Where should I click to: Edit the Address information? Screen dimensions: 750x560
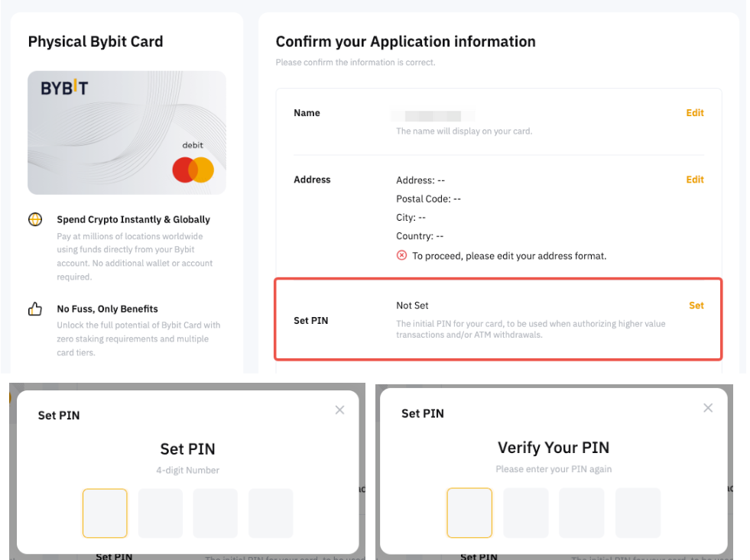coord(694,180)
